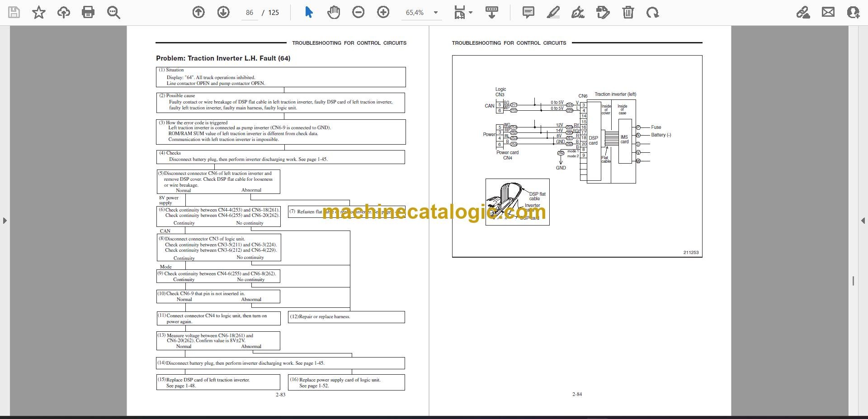Viewport: 868px width, 419px height.
Task: Click the page number '2-83' text
Action: [x=280, y=395]
